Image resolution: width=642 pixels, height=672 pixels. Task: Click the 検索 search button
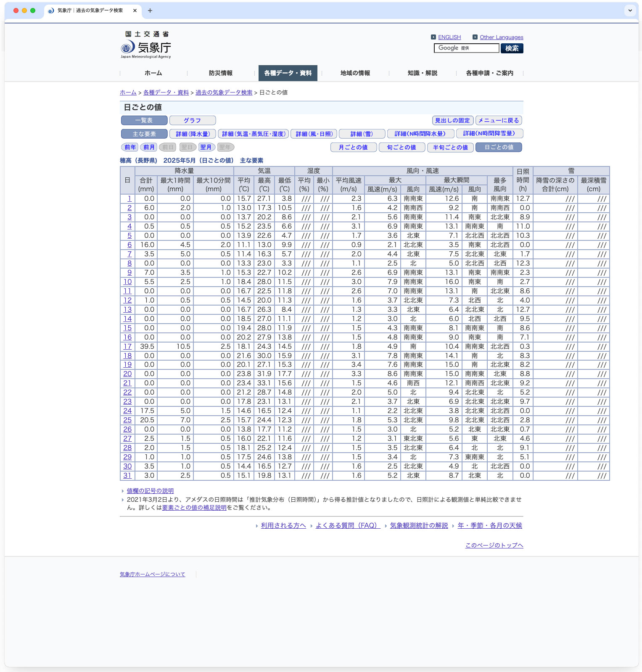pos(512,48)
